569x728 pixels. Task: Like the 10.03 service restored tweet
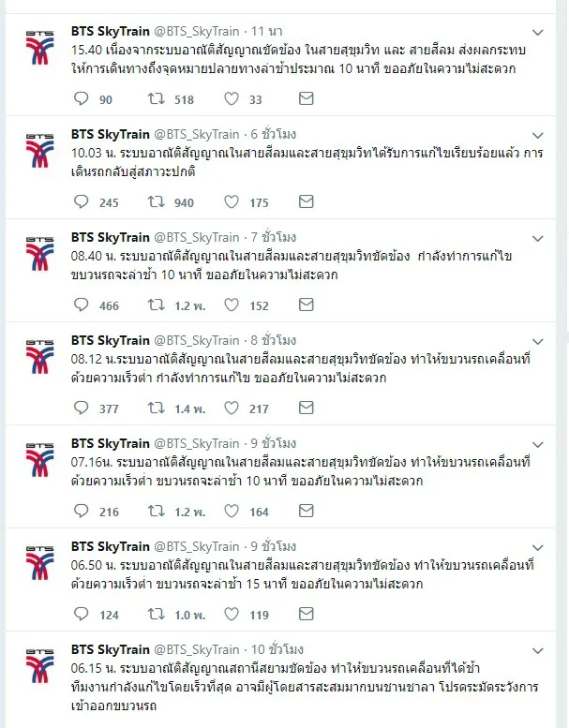tap(232, 202)
